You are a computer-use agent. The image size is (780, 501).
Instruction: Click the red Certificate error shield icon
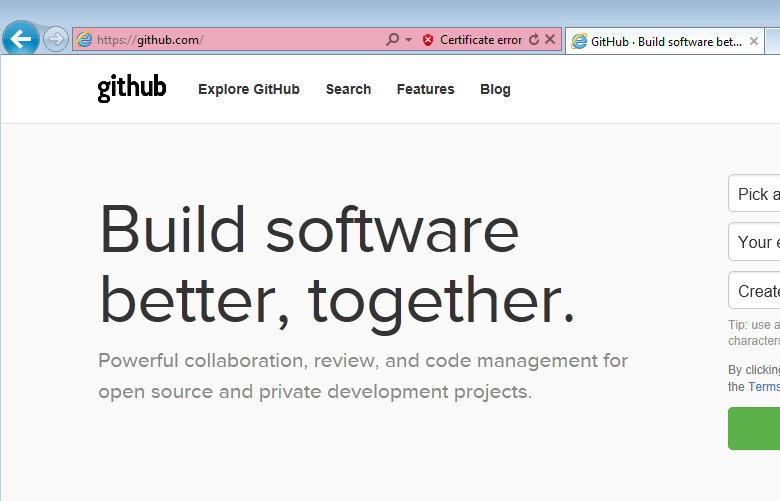428,40
